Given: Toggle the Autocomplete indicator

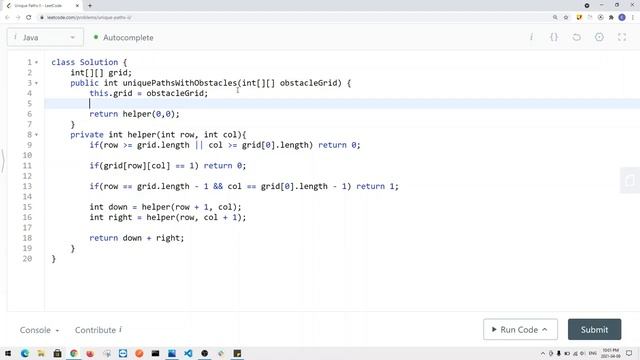Looking at the screenshot, I should tap(124, 37).
